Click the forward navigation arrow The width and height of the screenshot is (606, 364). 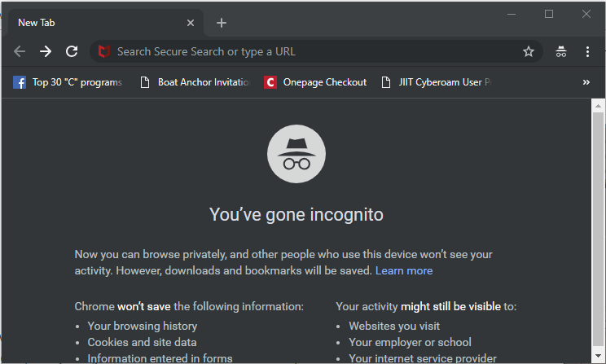pos(46,51)
